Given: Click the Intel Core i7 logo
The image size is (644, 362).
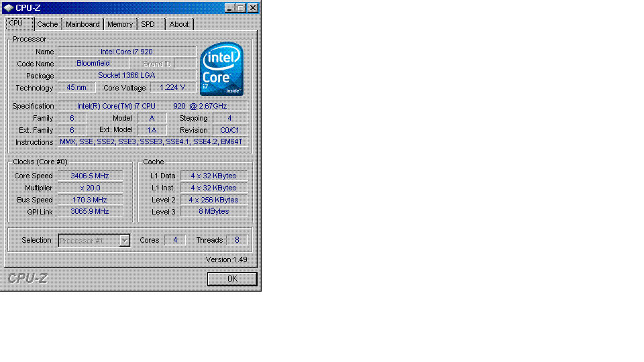Looking at the screenshot, I should click(222, 69).
